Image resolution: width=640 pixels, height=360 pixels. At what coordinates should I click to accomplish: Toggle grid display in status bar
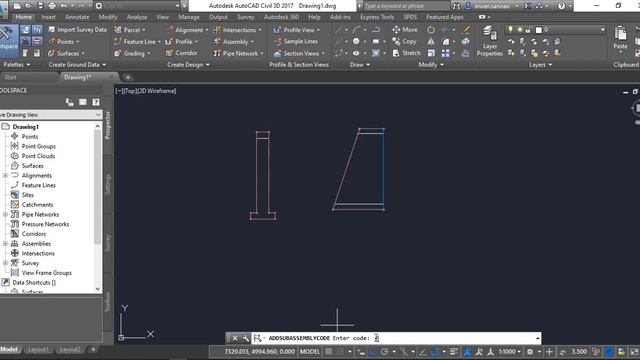tap(329, 351)
